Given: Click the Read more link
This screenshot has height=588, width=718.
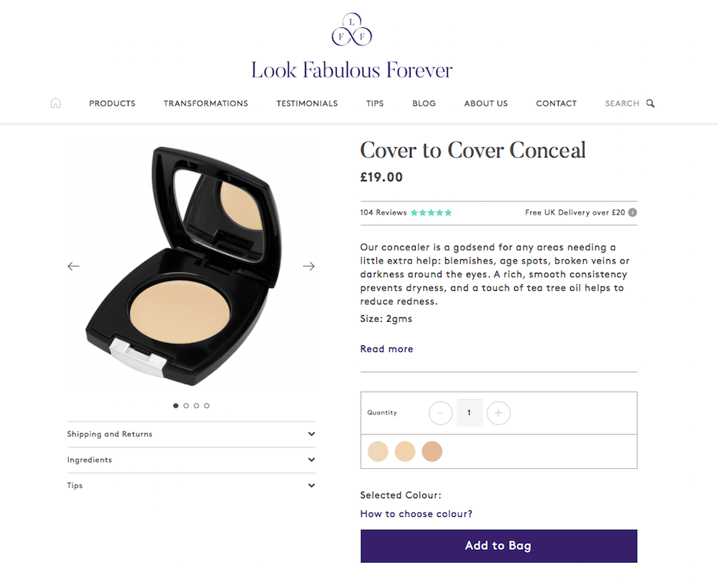Looking at the screenshot, I should tap(386, 349).
